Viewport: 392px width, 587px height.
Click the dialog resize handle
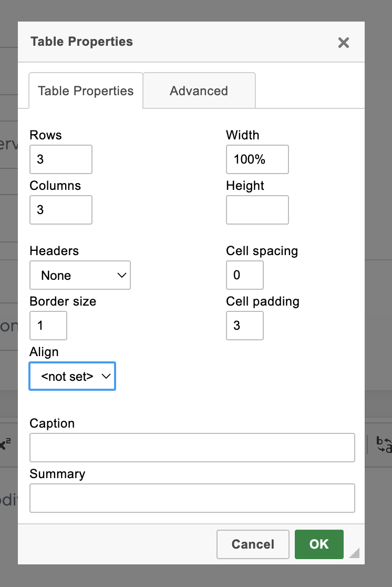pyautogui.click(x=355, y=552)
